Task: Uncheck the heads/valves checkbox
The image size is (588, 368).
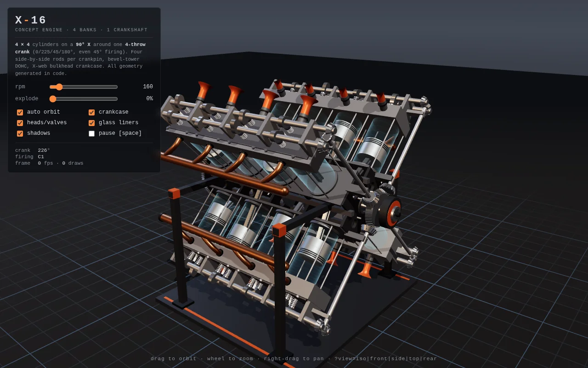Action: (20, 123)
